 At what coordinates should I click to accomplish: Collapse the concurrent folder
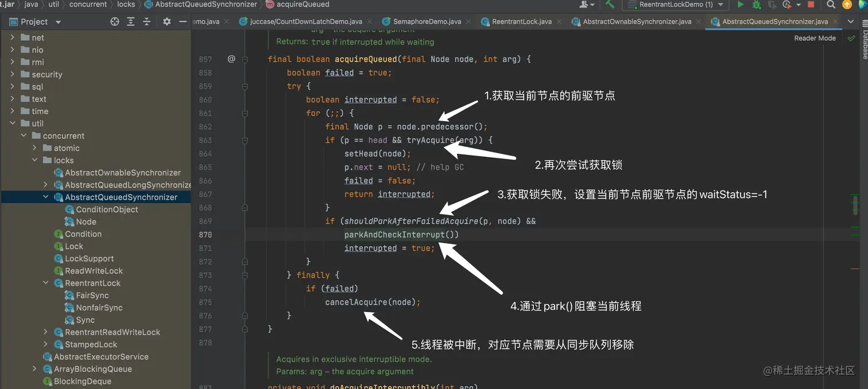[24, 135]
